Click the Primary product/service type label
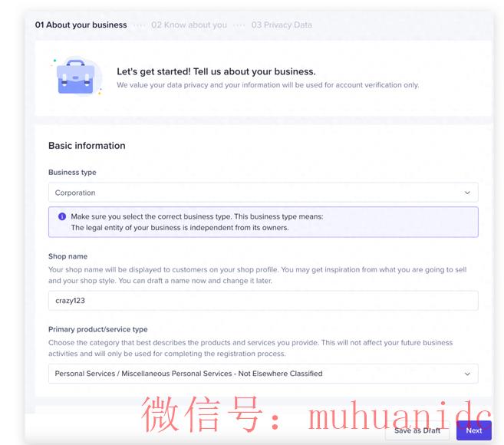The width and height of the screenshot is (504, 445). (98, 329)
